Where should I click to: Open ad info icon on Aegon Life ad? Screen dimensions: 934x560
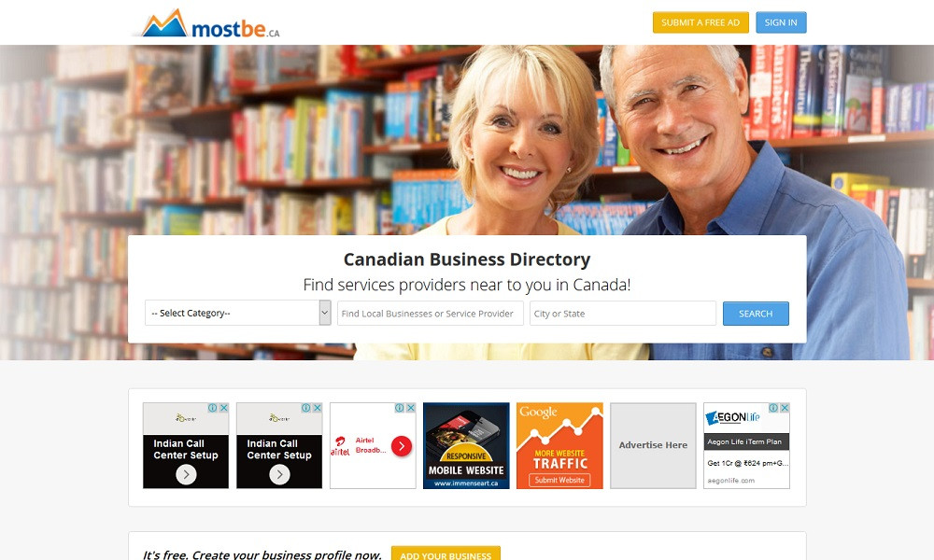point(773,408)
